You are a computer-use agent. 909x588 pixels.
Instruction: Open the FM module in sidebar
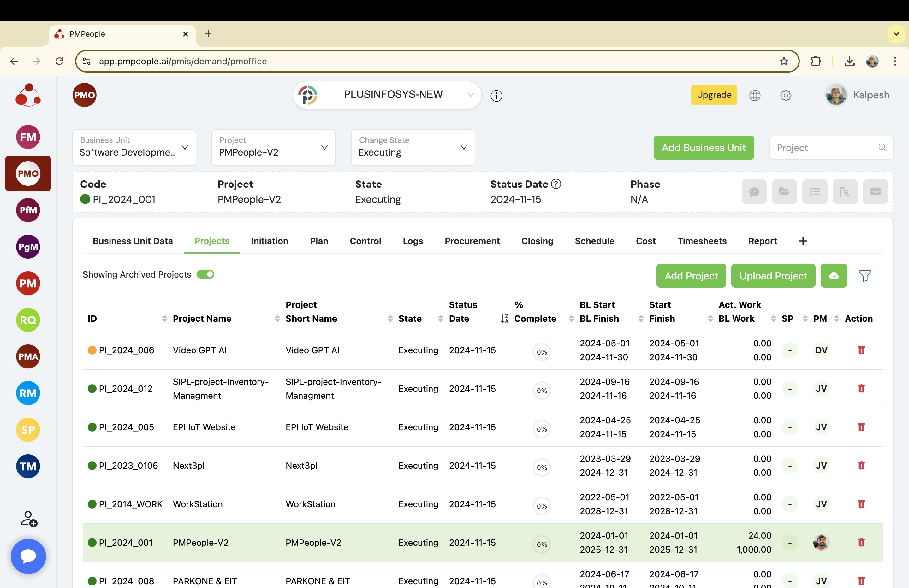point(28,137)
